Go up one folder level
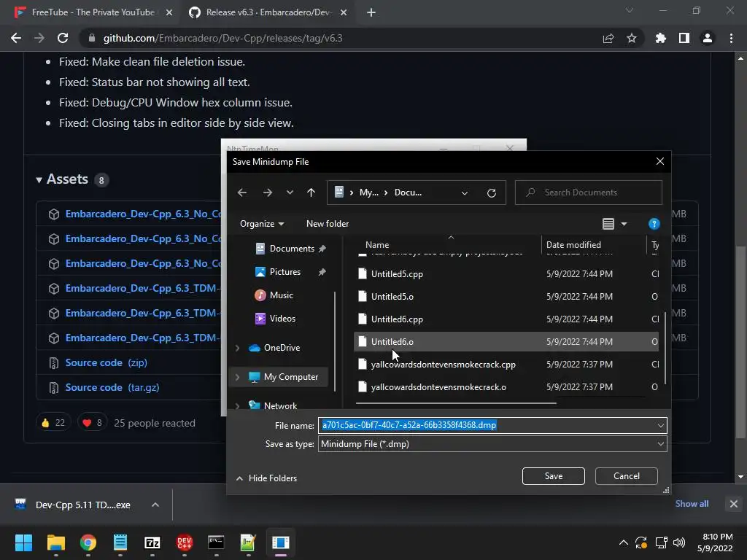The width and height of the screenshot is (747, 560). 311,192
